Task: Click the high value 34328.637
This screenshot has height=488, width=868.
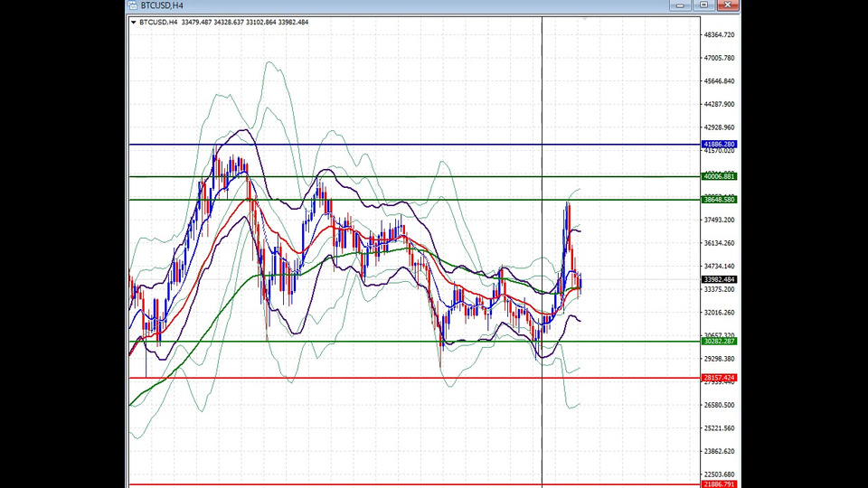Action: (x=229, y=22)
